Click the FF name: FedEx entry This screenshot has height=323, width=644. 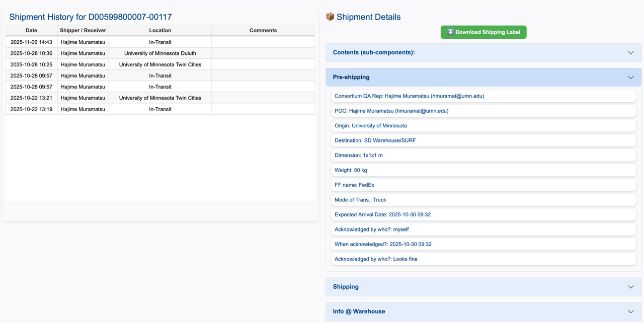pyautogui.click(x=354, y=185)
